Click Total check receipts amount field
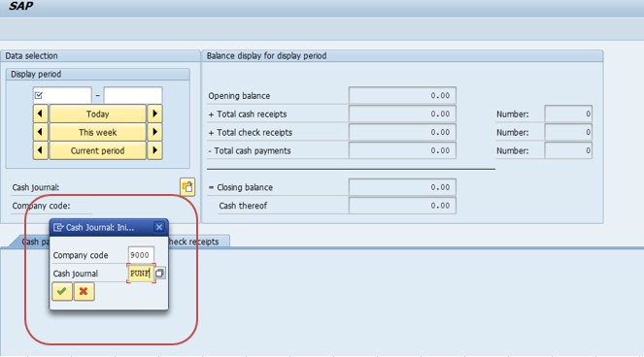 pyautogui.click(x=402, y=132)
